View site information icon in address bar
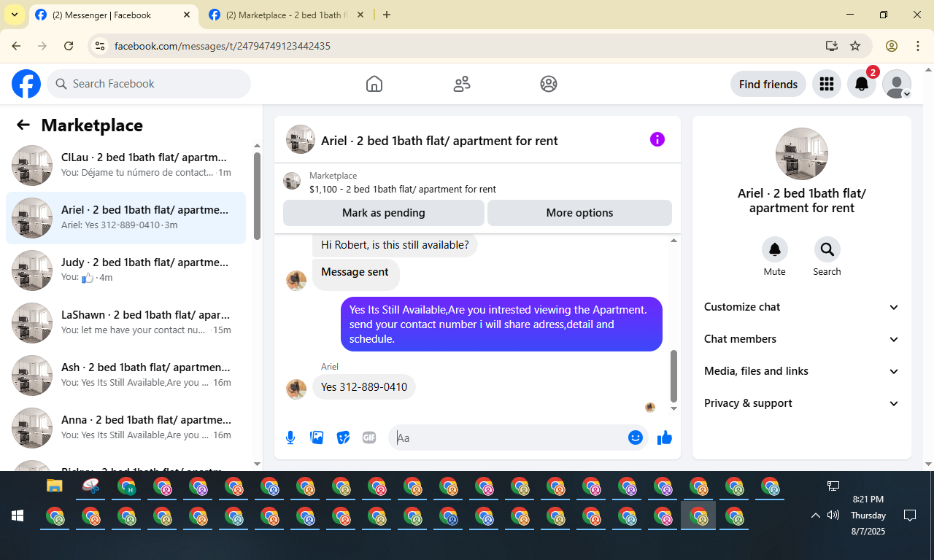 101,46
